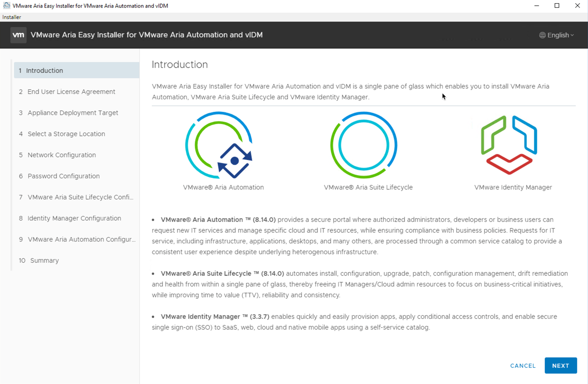Close the installer window
588x384 pixels.
coord(578,6)
